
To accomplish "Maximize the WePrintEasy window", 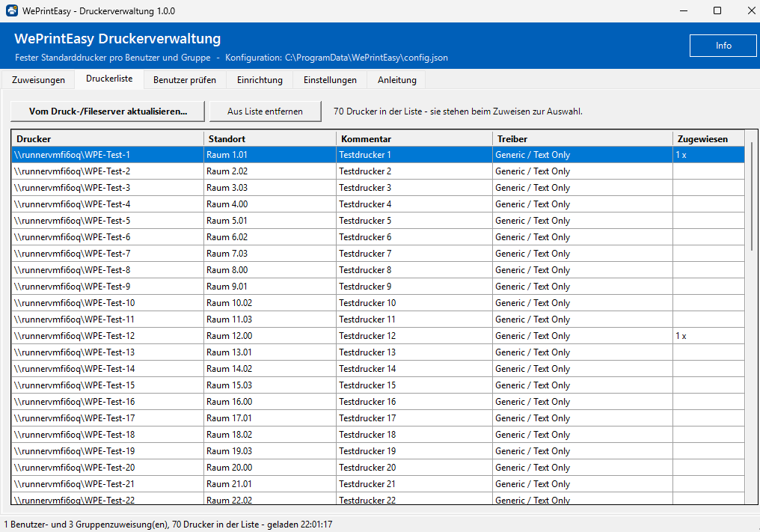I will pyautogui.click(x=717, y=10).
